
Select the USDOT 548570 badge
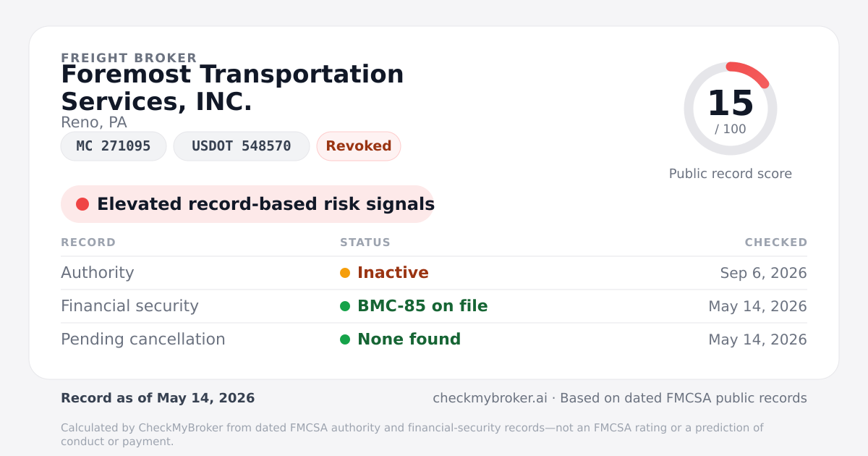[242, 146]
